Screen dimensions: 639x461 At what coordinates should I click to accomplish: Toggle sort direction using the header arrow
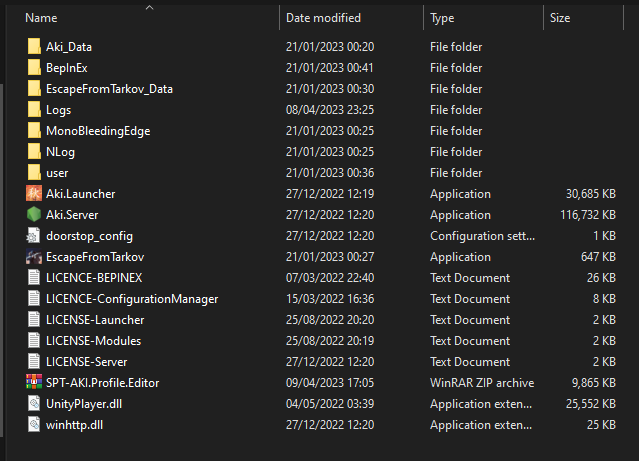pyautogui.click(x=150, y=7)
